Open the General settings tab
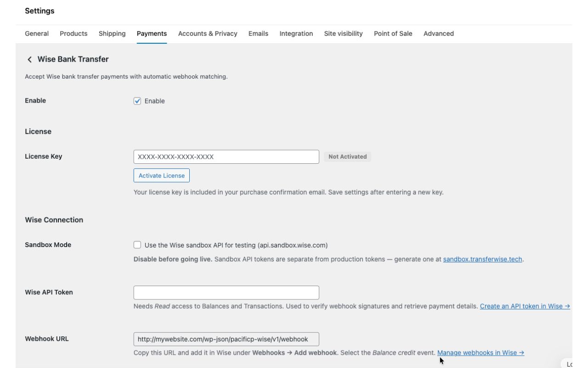588x368 pixels. (x=37, y=34)
